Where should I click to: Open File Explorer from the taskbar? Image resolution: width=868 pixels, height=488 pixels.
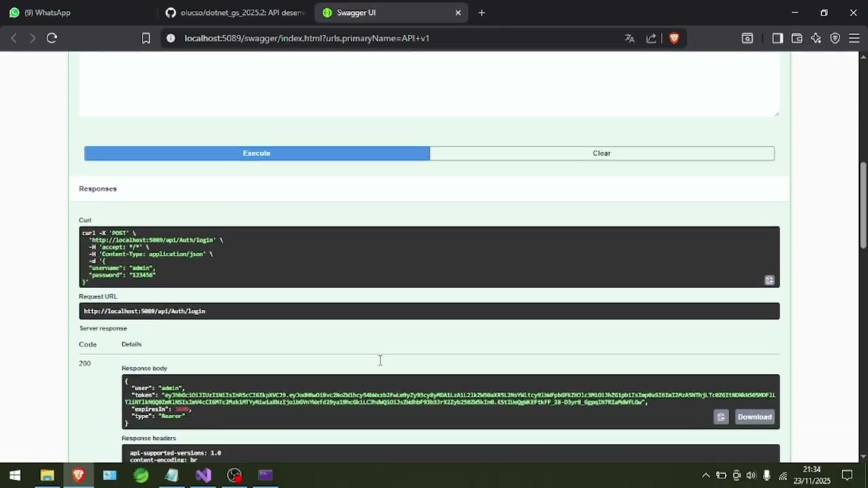coord(47,475)
